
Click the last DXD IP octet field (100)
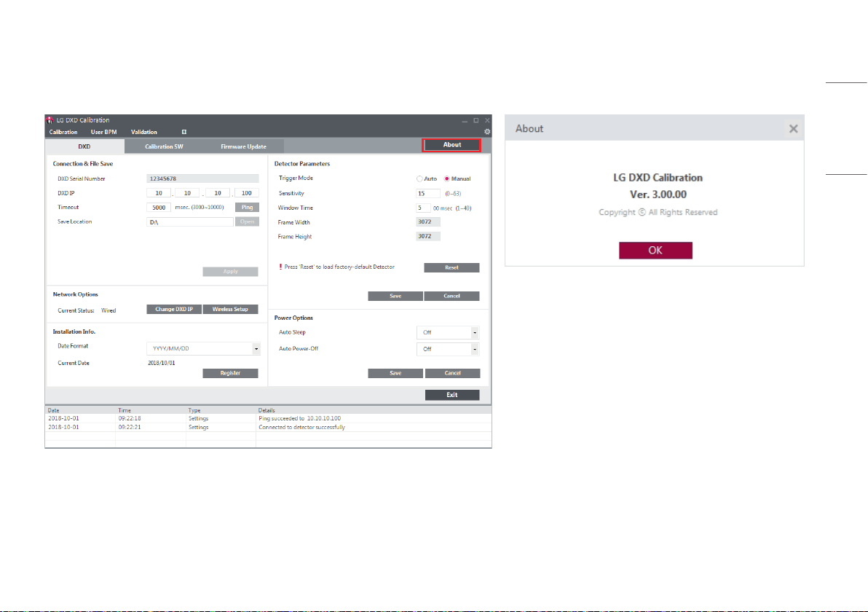[x=246, y=193]
